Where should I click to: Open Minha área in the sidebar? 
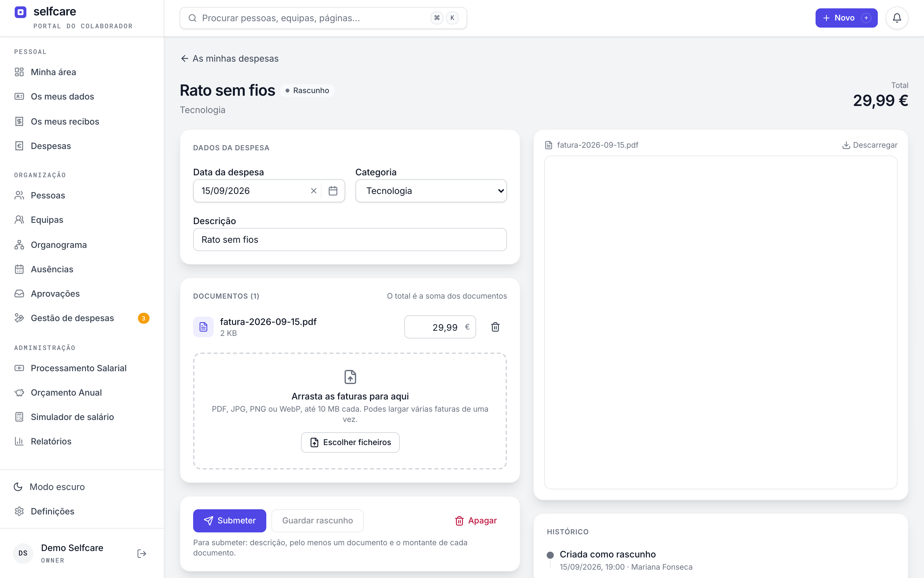coord(82,72)
